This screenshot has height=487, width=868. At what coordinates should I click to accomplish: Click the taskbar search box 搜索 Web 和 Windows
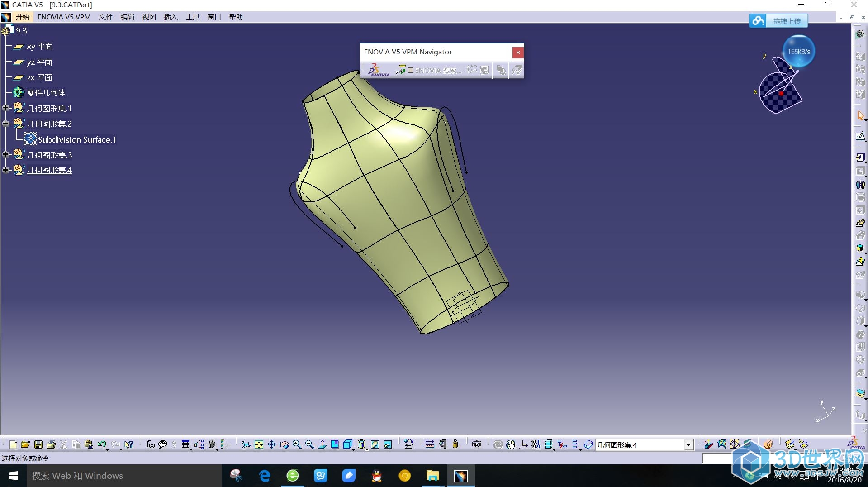pos(124,476)
